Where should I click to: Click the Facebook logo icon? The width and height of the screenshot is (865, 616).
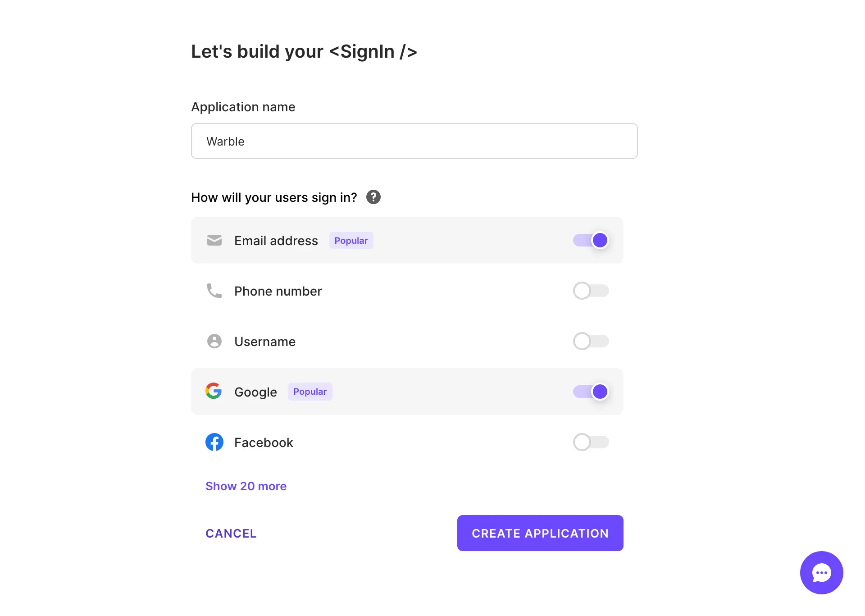click(214, 442)
